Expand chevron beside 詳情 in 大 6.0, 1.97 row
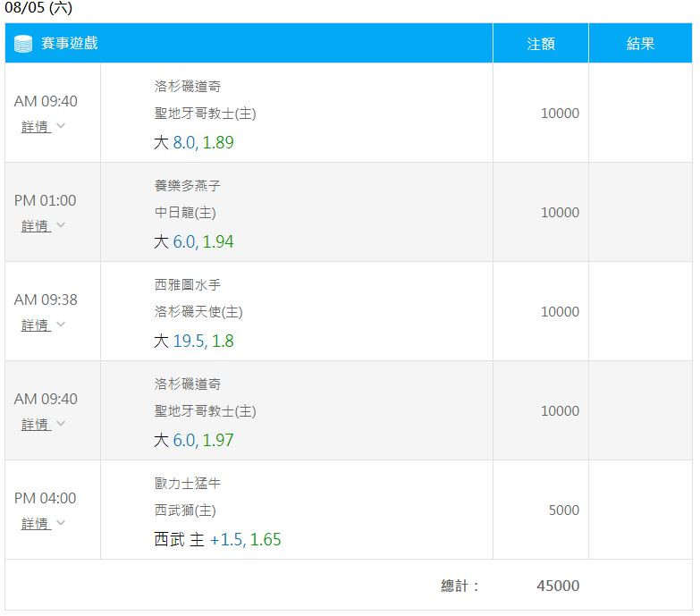Image resolution: width=700 pixels, height=616 pixels. (x=61, y=424)
